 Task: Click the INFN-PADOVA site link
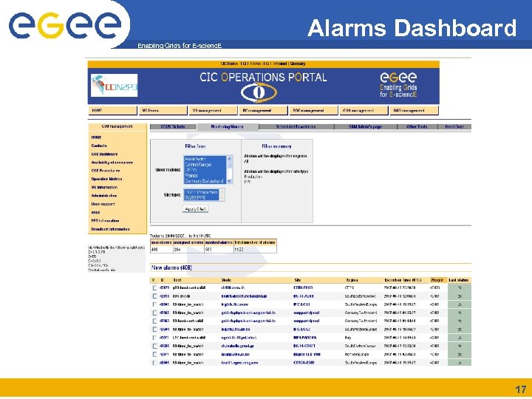[304, 338]
